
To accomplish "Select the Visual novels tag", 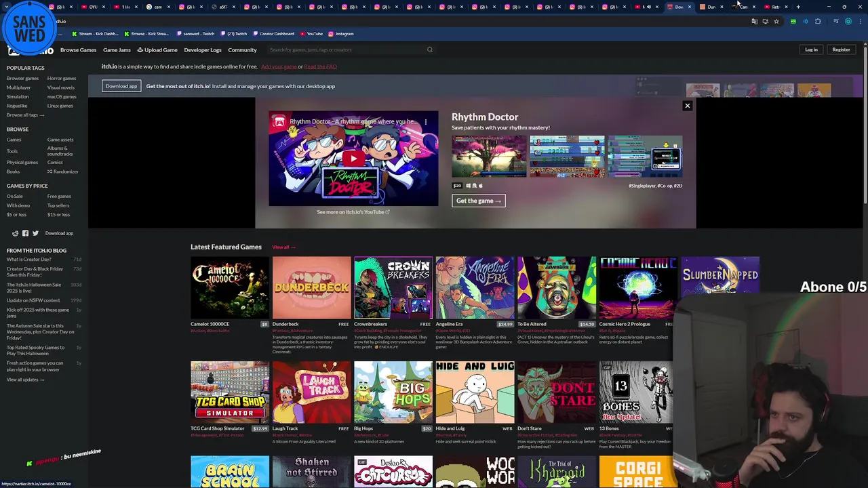I will 61,87.
